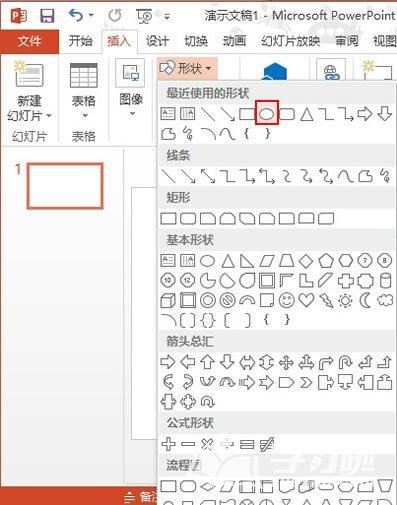Select slide 1 thumbnail
This screenshot has height=505, width=397.
[65, 186]
